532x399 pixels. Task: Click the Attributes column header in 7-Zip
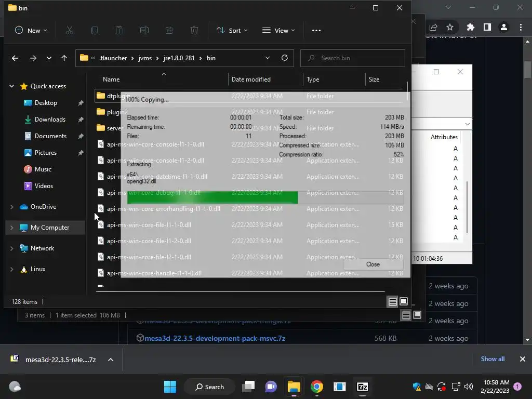click(x=444, y=137)
